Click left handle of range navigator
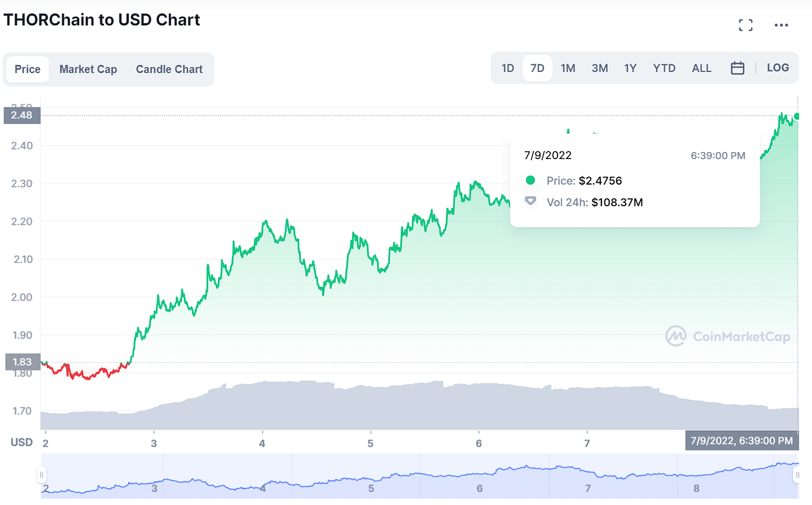812x505 pixels. 42,475
